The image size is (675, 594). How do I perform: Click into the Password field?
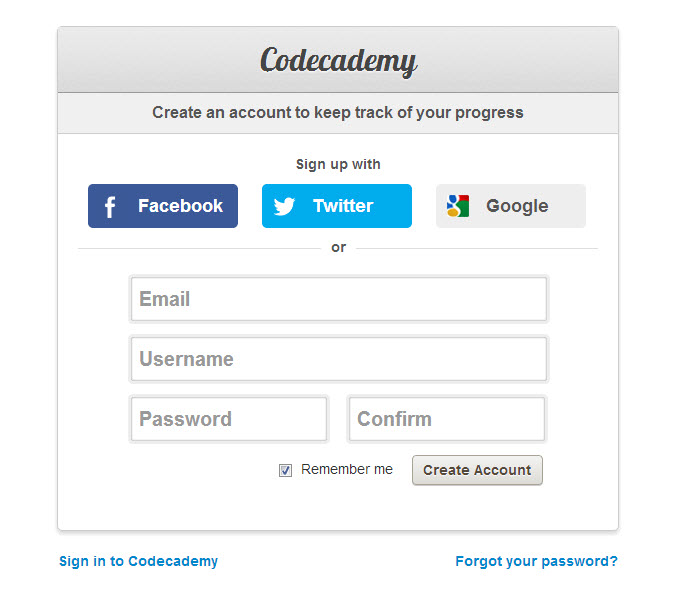(229, 419)
